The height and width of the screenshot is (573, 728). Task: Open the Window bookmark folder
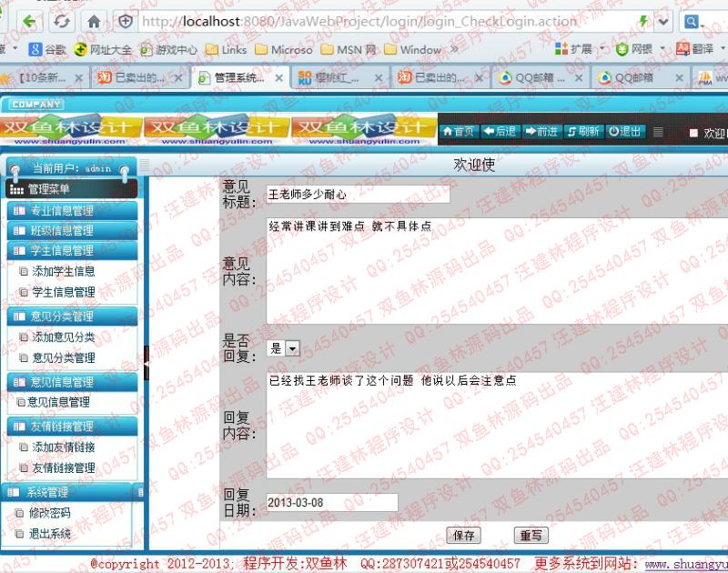pyautogui.click(x=413, y=50)
